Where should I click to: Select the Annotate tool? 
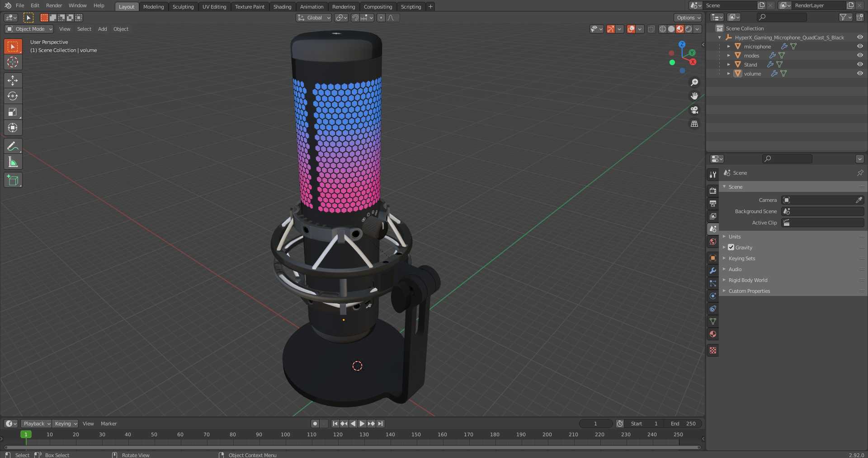13,146
